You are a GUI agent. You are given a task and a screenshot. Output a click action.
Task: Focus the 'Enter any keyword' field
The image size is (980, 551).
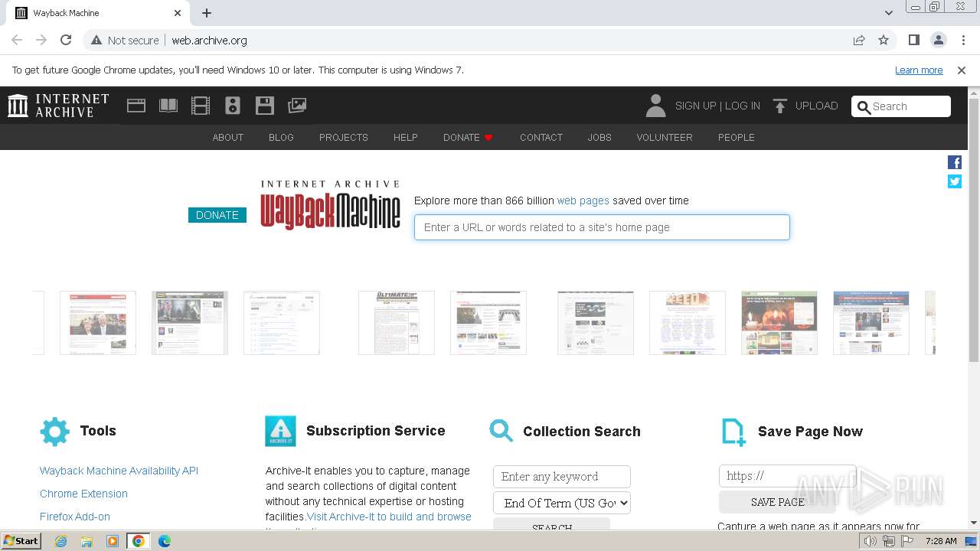562,476
